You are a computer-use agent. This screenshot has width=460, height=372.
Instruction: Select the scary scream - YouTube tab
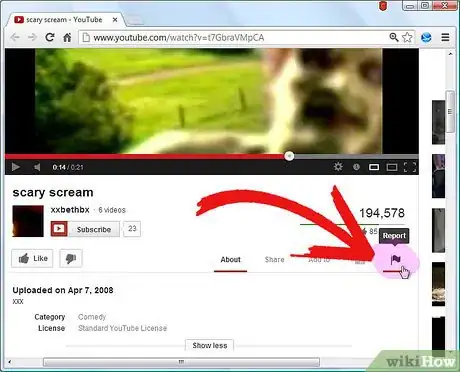pos(63,20)
